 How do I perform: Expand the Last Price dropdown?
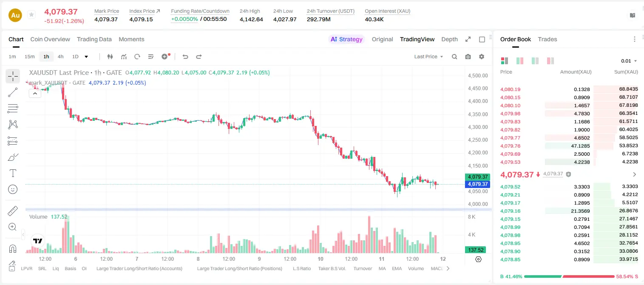coord(428,57)
